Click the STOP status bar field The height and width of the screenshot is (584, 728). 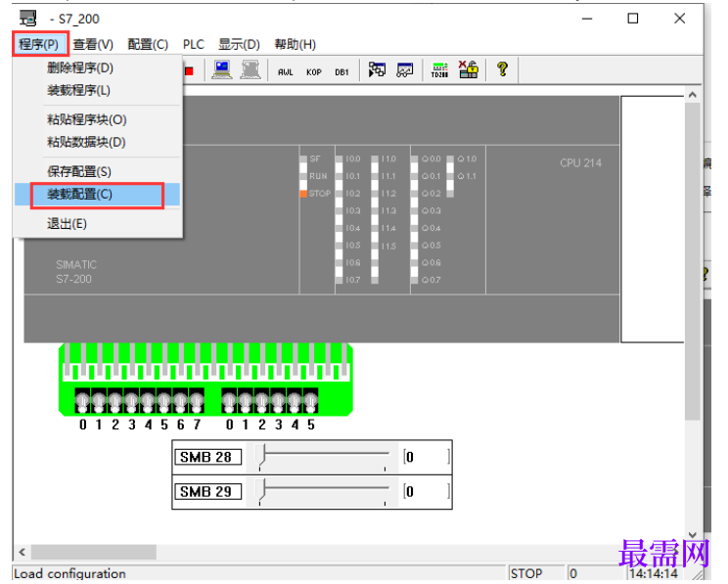(x=537, y=574)
